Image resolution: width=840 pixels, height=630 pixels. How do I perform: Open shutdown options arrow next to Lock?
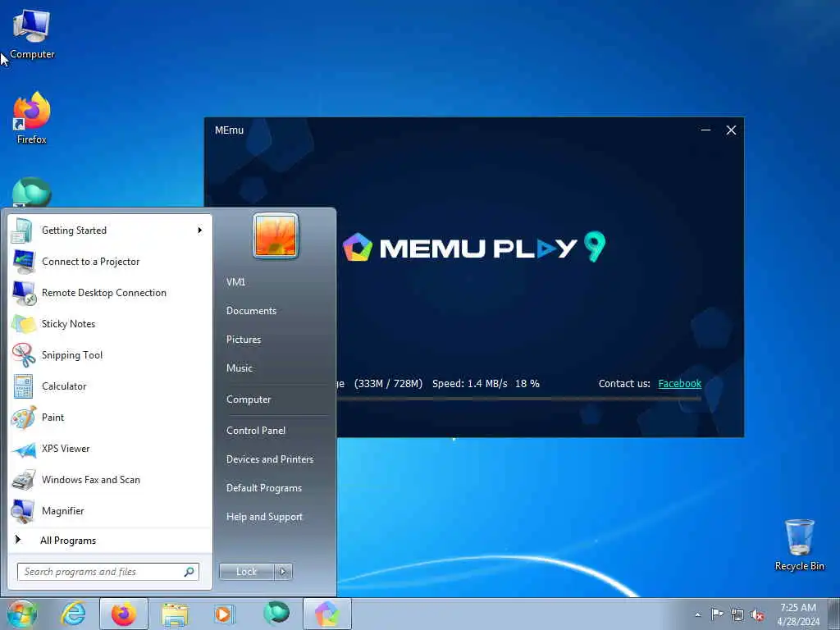[283, 572]
